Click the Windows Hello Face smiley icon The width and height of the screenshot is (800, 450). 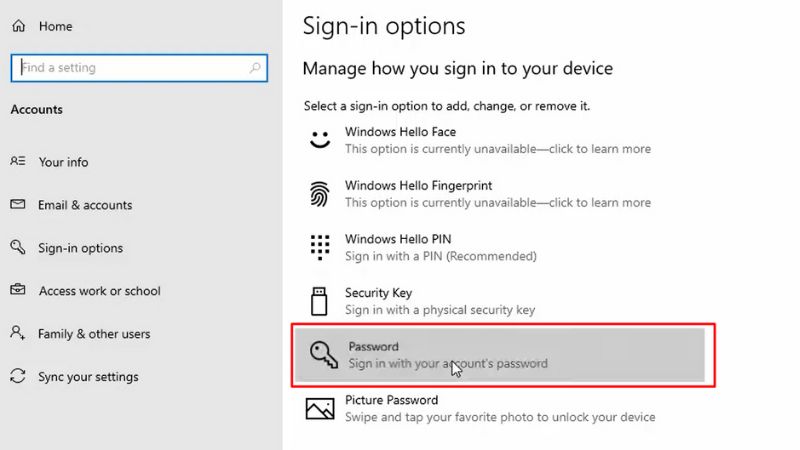[x=320, y=140]
